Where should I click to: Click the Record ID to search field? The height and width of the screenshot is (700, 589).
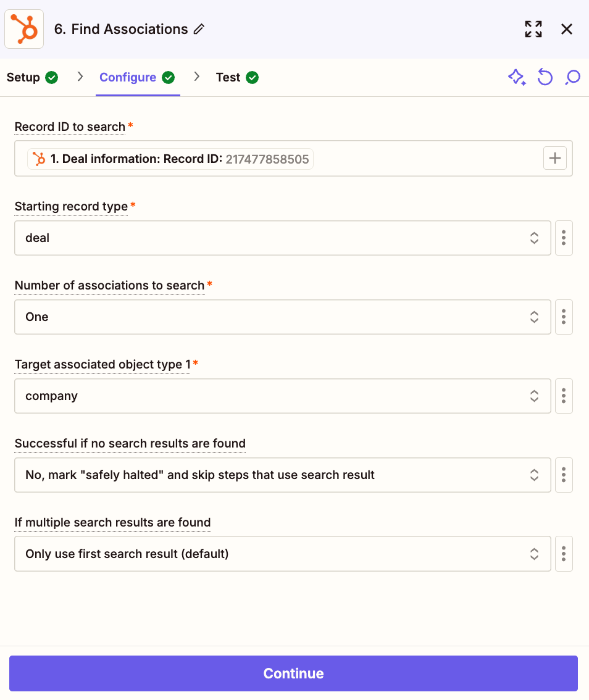pos(293,159)
